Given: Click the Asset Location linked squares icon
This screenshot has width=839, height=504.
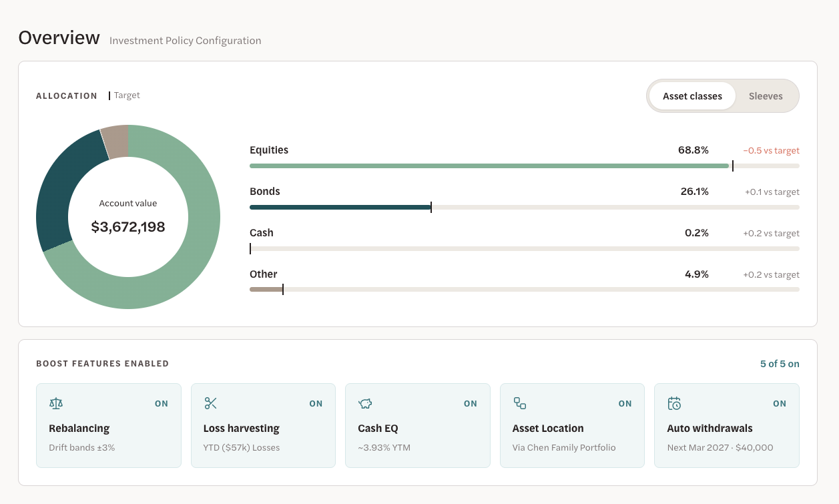Looking at the screenshot, I should click(x=519, y=403).
